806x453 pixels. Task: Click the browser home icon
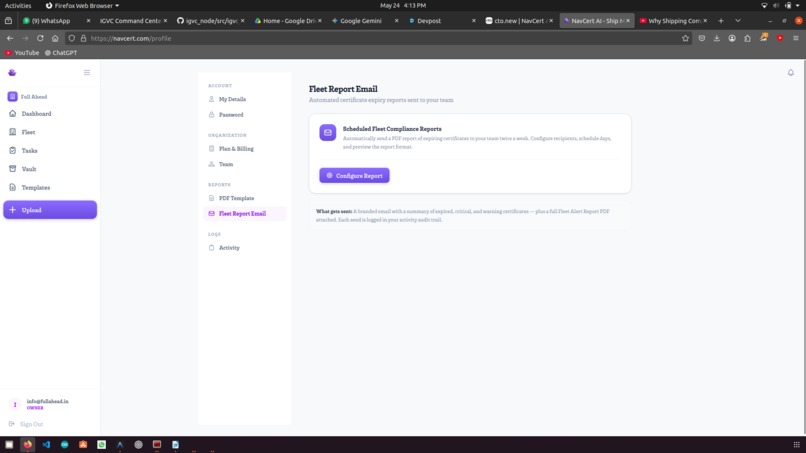pyautogui.click(x=55, y=38)
